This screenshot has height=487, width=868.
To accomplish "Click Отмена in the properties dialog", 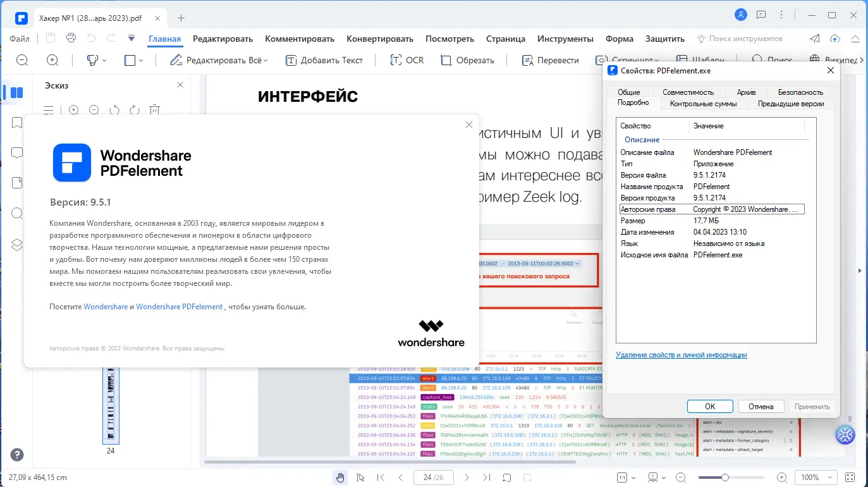I will 761,407.
